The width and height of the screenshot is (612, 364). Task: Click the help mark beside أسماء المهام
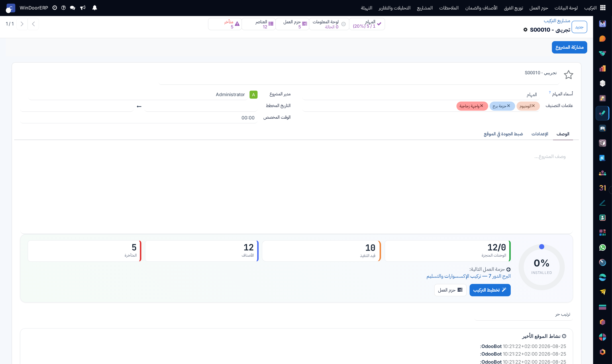click(550, 92)
